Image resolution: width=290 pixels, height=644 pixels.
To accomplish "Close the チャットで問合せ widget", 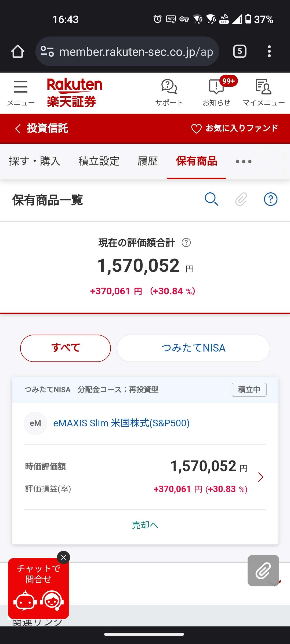I will [x=64, y=558].
